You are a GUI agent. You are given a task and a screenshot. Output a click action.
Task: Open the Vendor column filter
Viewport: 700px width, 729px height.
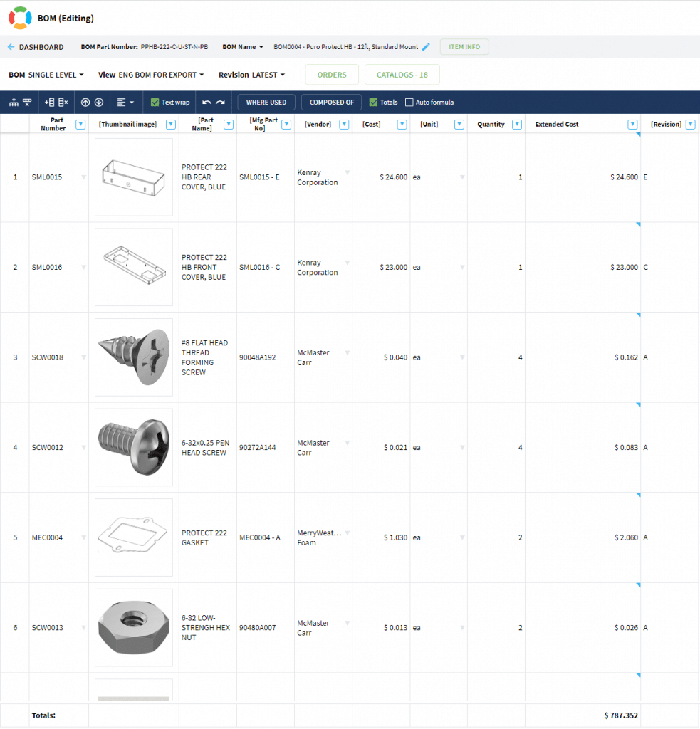[x=344, y=124]
